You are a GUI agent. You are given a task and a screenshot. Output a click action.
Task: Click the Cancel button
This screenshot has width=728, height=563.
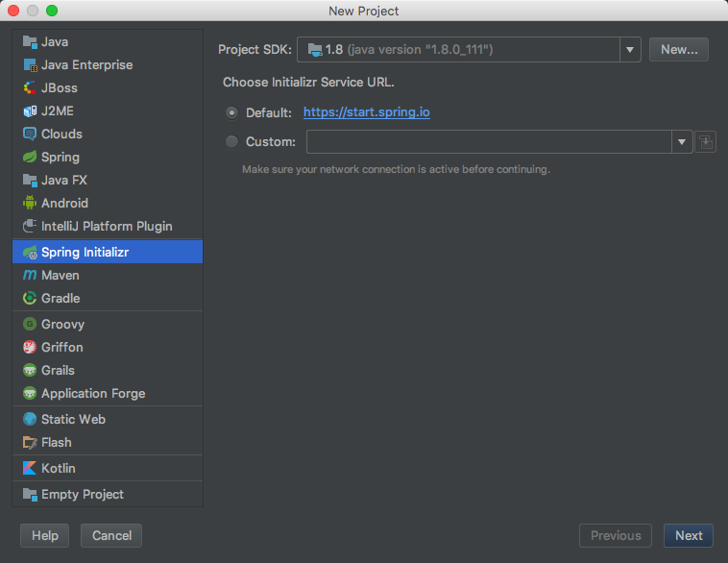[x=111, y=535]
